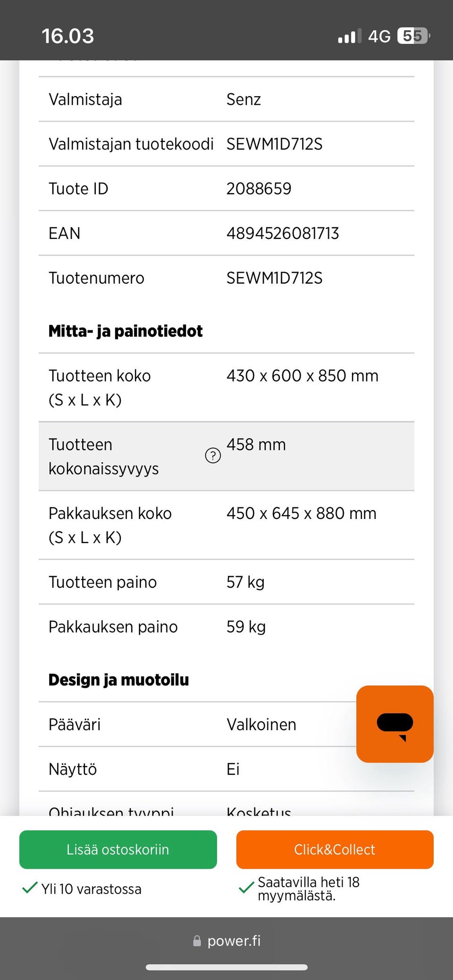Screen dimensions: 453x980
Task: Select the Mitta- ja painotiedot heading
Action: coord(126,331)
